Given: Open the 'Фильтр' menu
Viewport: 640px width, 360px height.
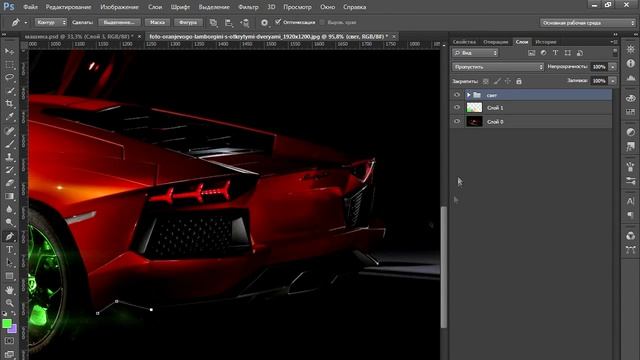Looking at the screenshot, I should 248,7.
